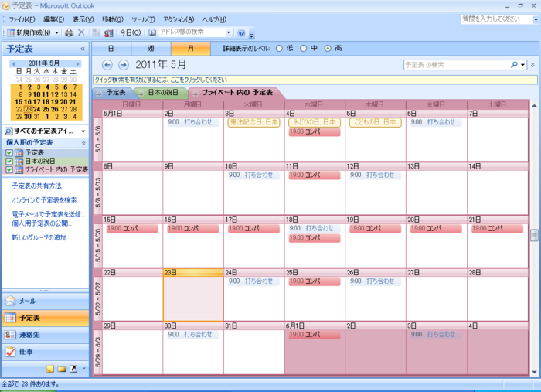Open the ツール menu

pos(143,19)
